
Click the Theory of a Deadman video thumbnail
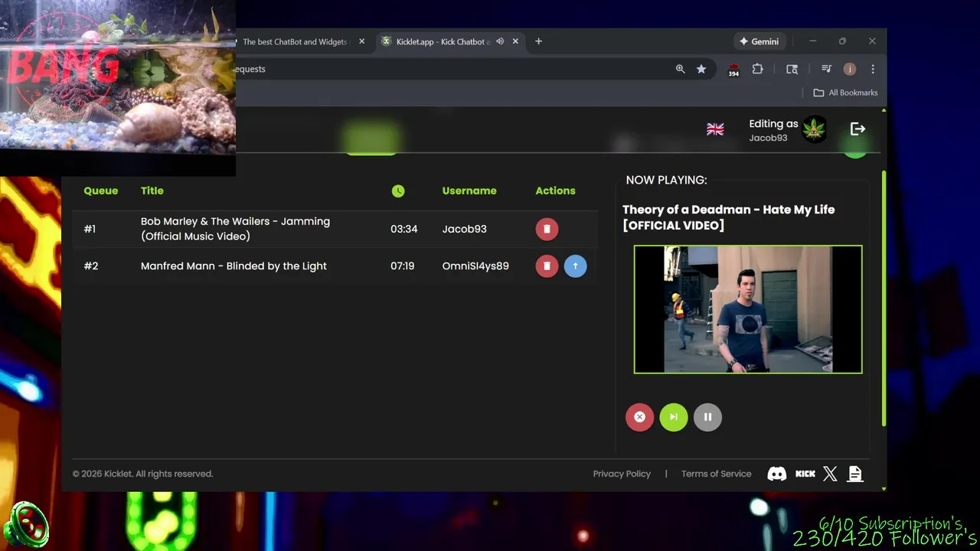748,309
